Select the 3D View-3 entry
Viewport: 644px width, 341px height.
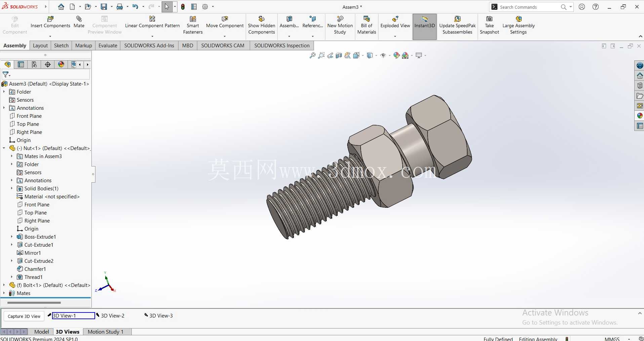[161, 316]
